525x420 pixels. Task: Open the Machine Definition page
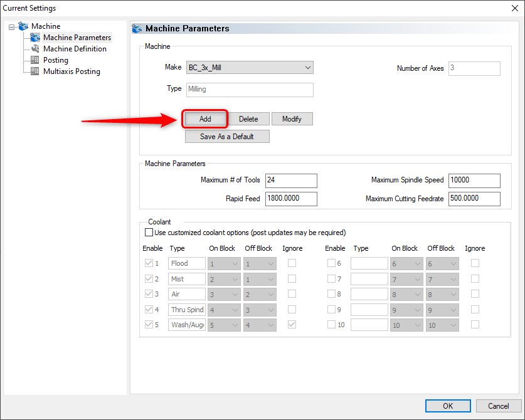point(75,49)
